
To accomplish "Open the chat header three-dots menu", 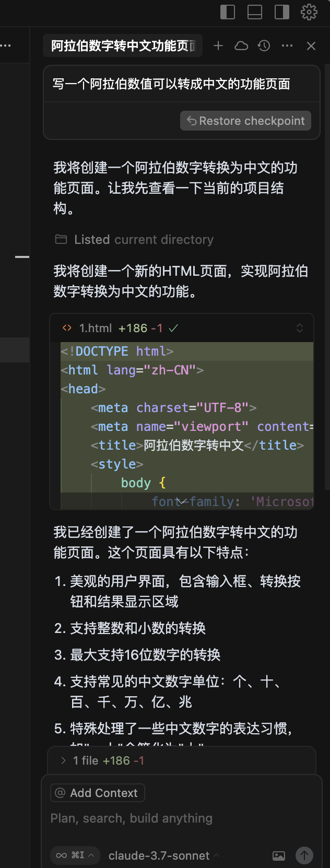I will (287, 46).
